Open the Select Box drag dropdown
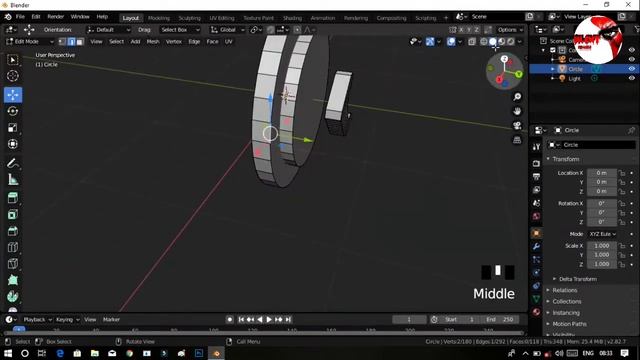Image resolution: width=640 pixels, height=360 pixels. [x=180, y=30]
